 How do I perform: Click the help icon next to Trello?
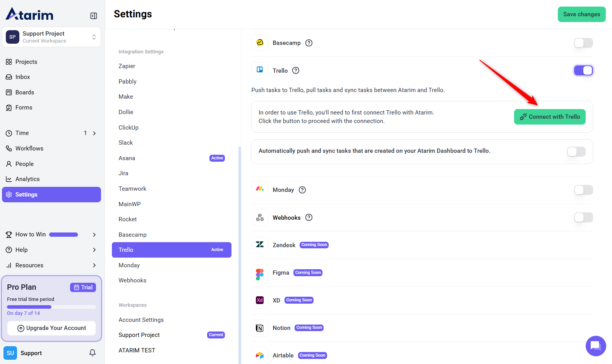[x=296, y=70]
